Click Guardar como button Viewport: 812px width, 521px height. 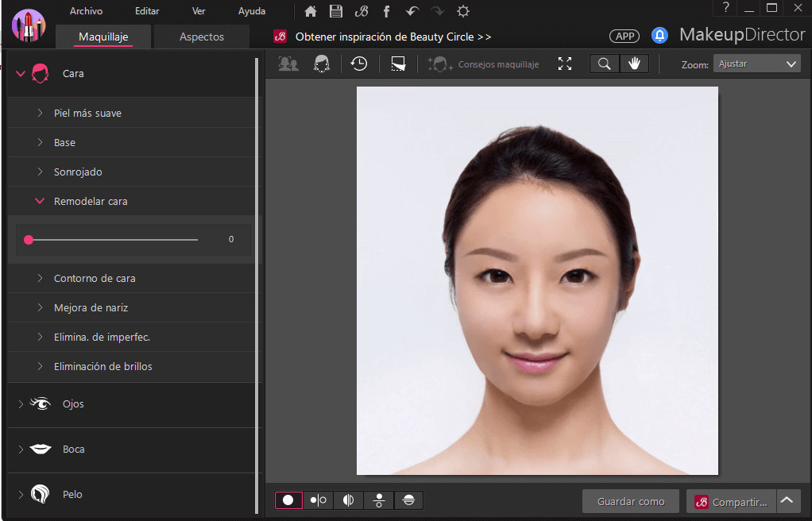tap(631, 501)
